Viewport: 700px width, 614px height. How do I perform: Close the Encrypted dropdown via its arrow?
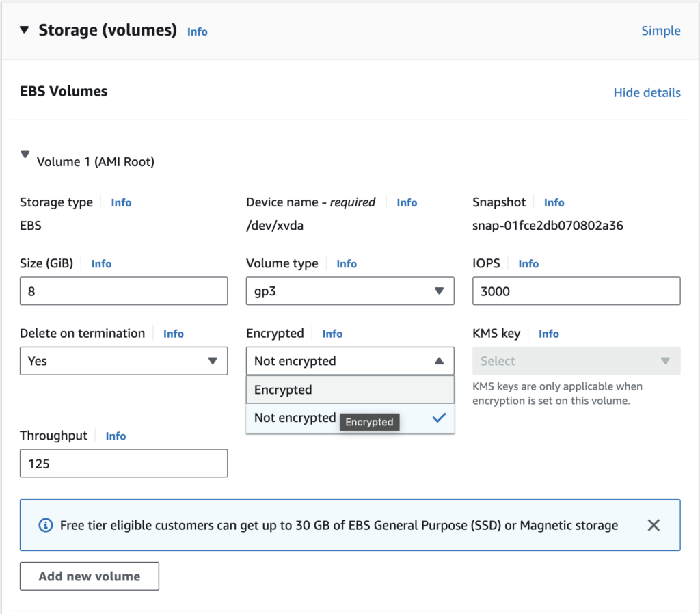[439, 360]
